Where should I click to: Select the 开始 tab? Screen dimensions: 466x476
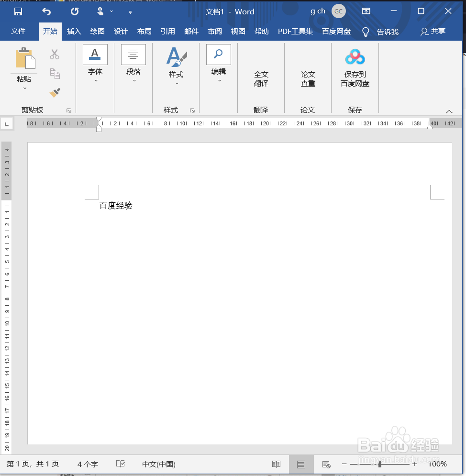point(50,31)
